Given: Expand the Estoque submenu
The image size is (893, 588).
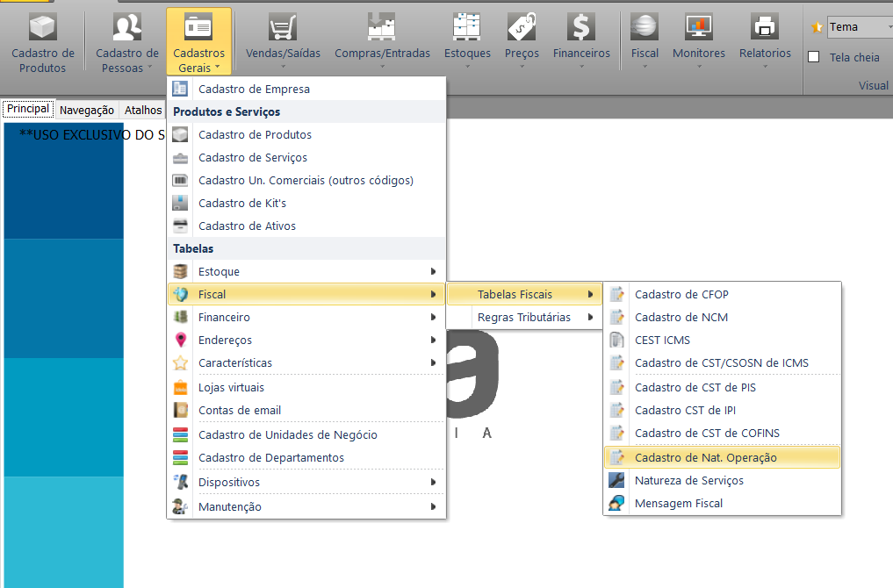Looking at the screenshot, I should click(x=306, y=272).
